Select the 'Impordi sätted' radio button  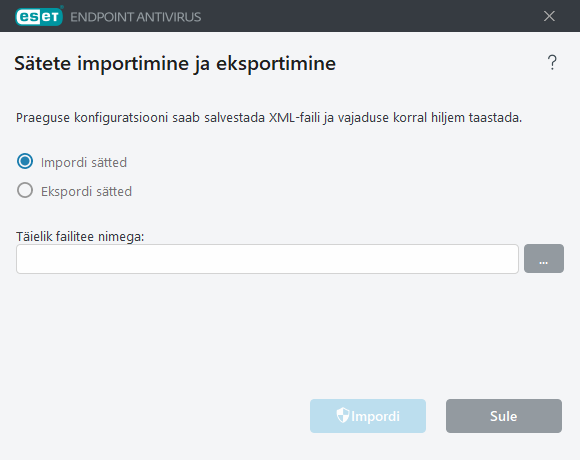[x=25, y=162]
